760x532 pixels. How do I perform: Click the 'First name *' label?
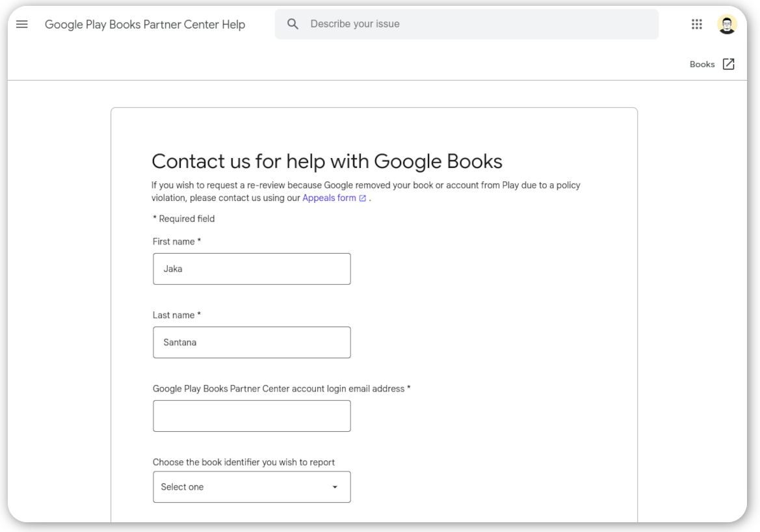(x=177, y=241)
